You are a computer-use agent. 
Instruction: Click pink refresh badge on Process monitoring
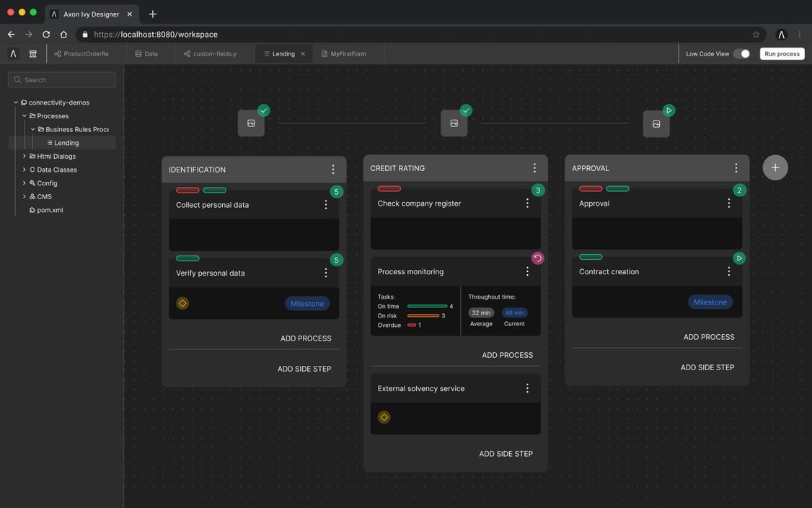(537, 258)
